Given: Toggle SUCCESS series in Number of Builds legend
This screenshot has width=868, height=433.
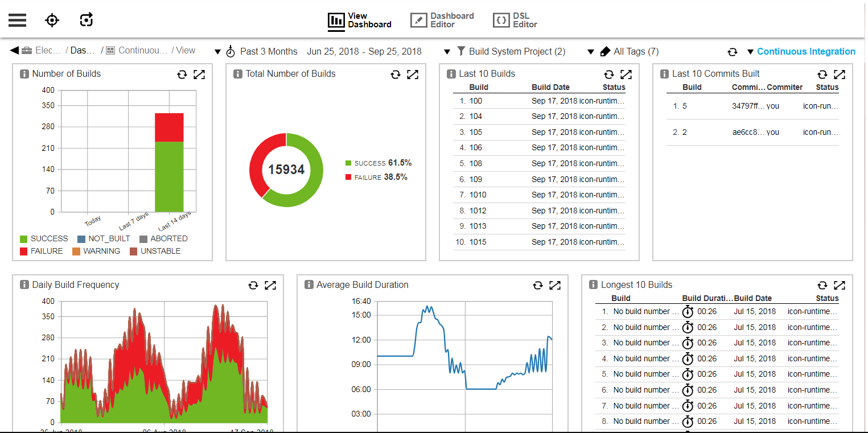Looking at the screenshot, I should pos(44,239).
